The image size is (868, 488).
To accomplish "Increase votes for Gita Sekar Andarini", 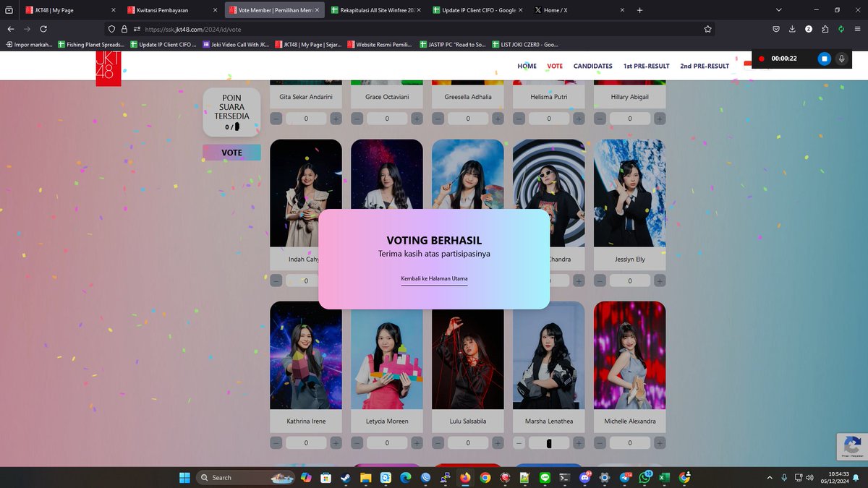I will [x=336, y=119].
